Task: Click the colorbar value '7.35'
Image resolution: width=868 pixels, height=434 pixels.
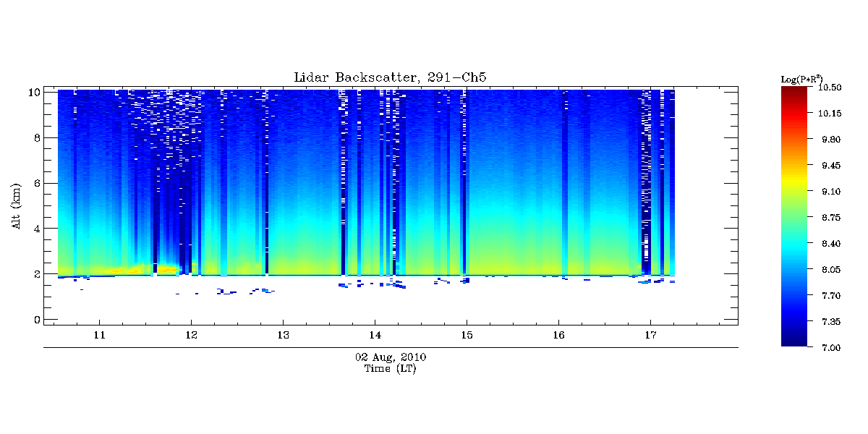Action: (x=830, y=321)
